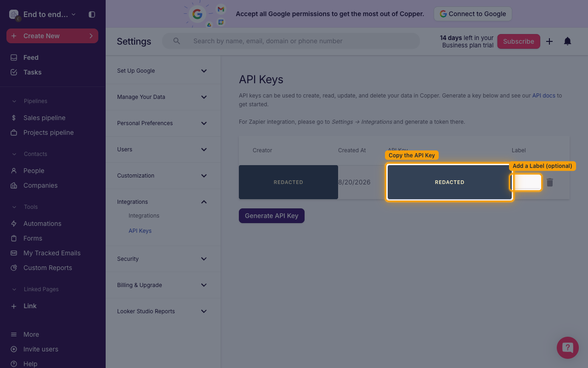This screenshot has width=588, height=368.
Task: Click the Subscribe button
Action: pos(519,41)
